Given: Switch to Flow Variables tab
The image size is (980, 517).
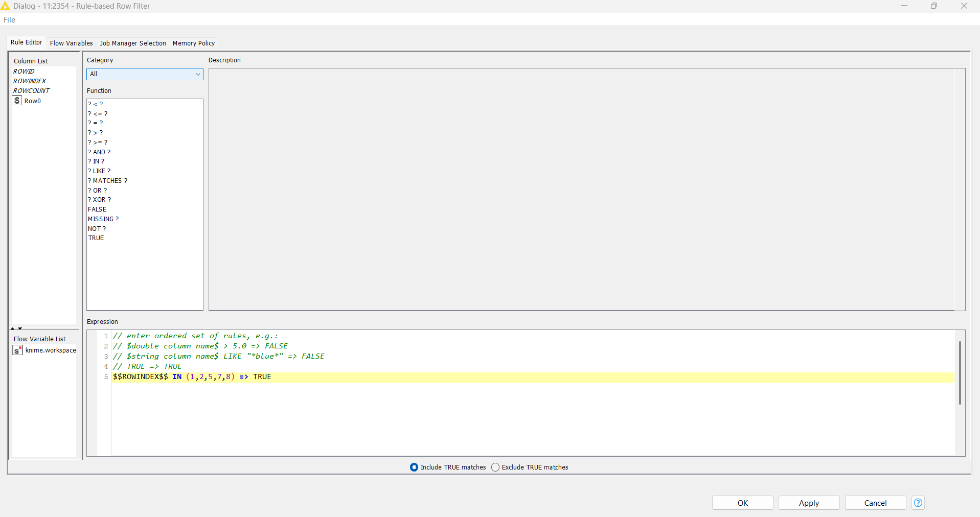Looking at the screenshot, I should click(71, 43).
